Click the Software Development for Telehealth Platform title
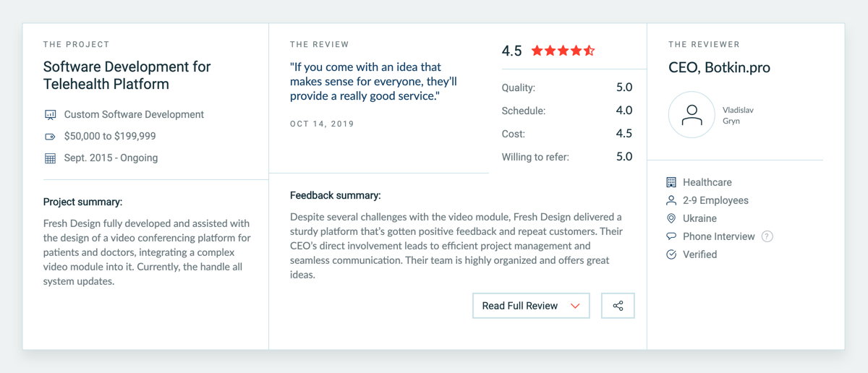The height and width of the screenshot is (373, 868). pyautogui.click(x=127, y=75)
